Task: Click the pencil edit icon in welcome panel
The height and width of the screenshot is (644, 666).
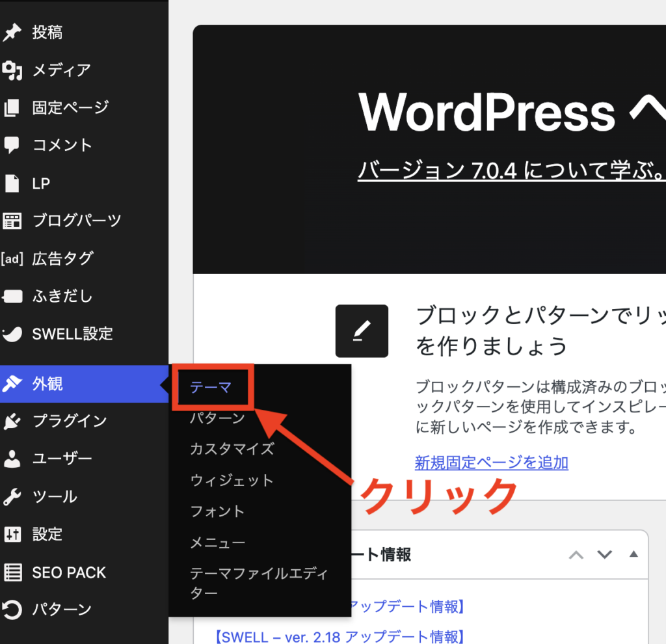Action: coord(362,331)
